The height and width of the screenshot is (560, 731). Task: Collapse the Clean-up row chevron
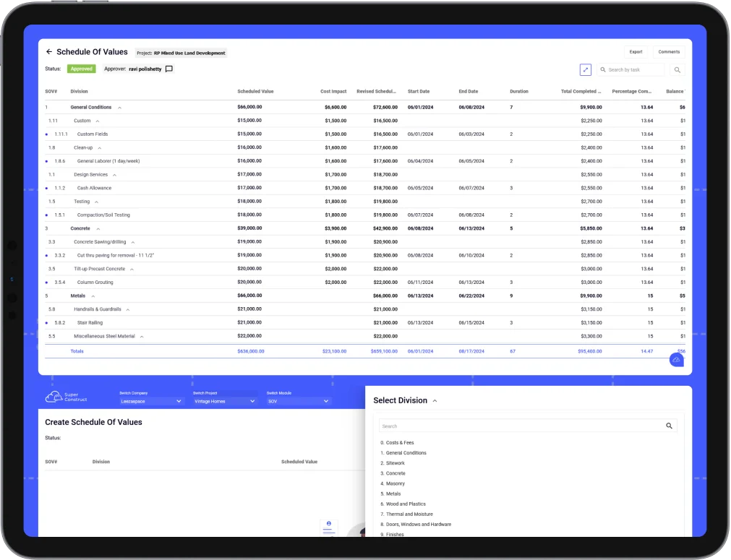[x=99, y=148]
